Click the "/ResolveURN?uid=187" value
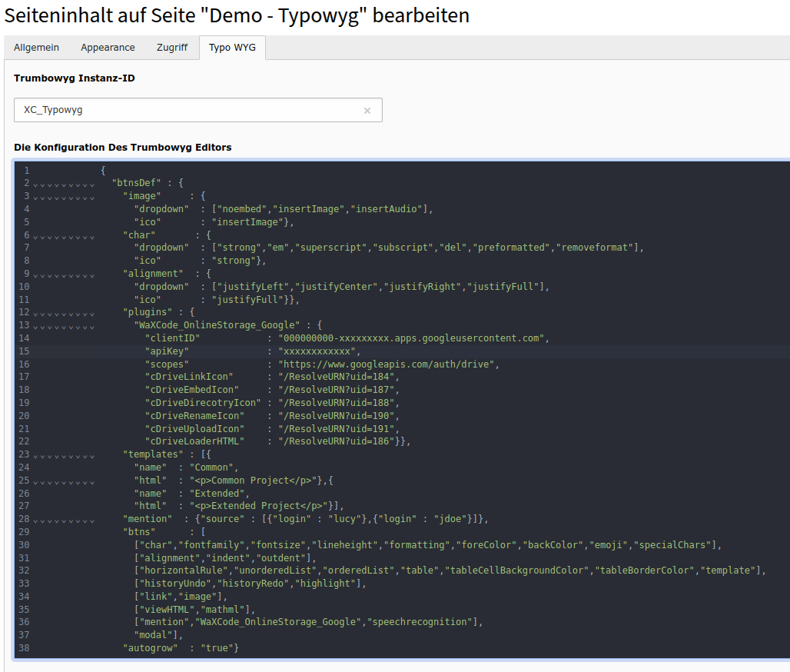This screenshot has width=790, height=672. [336, 390]
